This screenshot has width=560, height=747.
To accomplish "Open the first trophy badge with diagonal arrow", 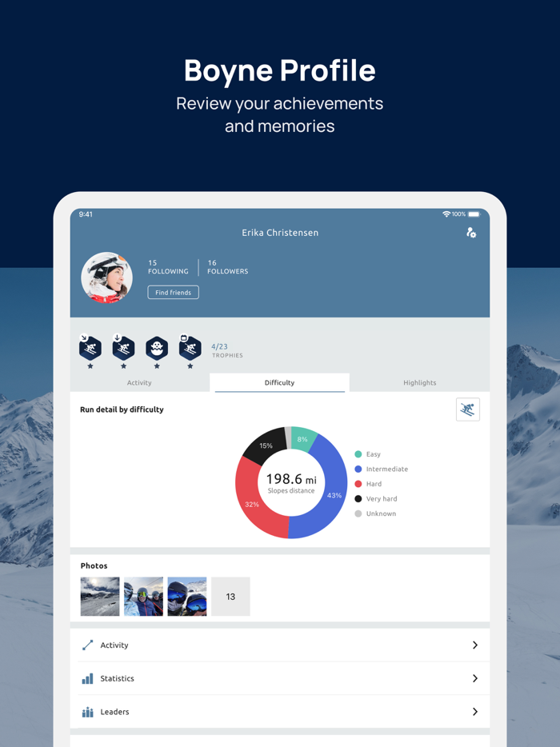I will [x=90, y=348].
